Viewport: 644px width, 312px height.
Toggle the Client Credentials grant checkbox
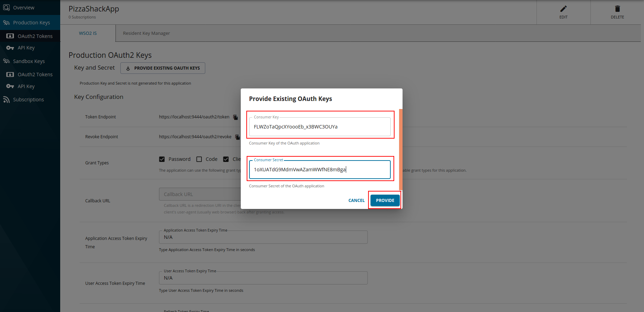226,159
